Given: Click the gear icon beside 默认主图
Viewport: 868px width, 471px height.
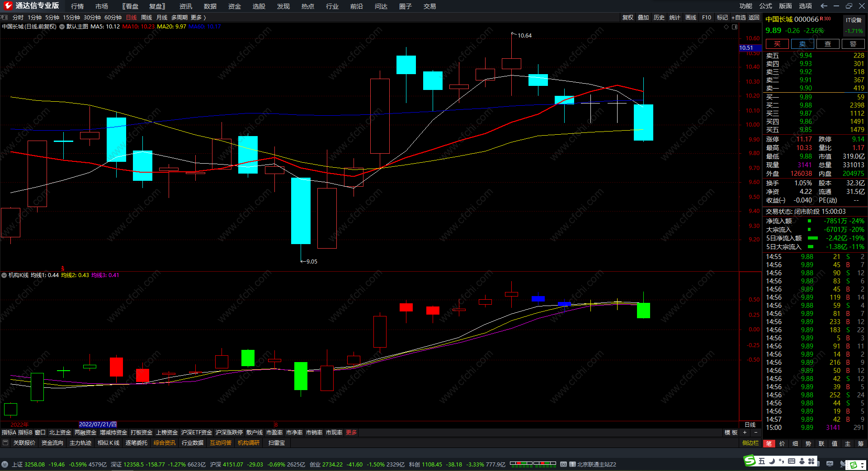Looking at the screenshot, I should tap(62, 27).
